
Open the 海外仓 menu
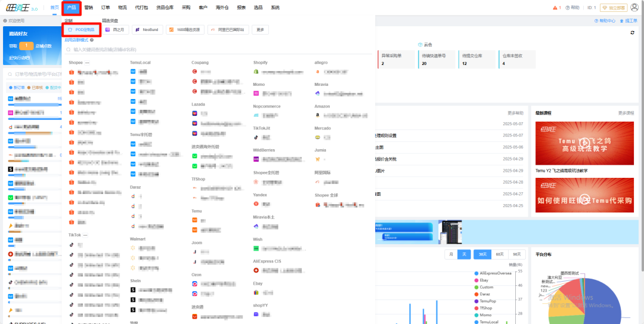tap(222, 7)
